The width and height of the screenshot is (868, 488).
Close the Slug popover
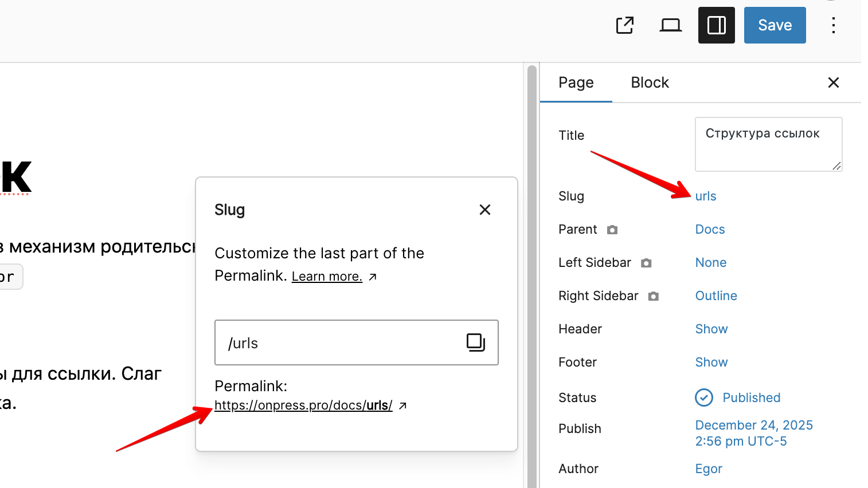click(484, 210)
